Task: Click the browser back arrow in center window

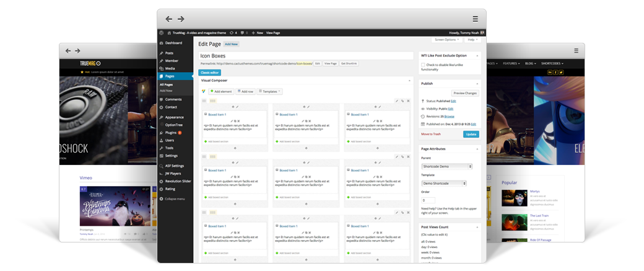Action: 168,19
